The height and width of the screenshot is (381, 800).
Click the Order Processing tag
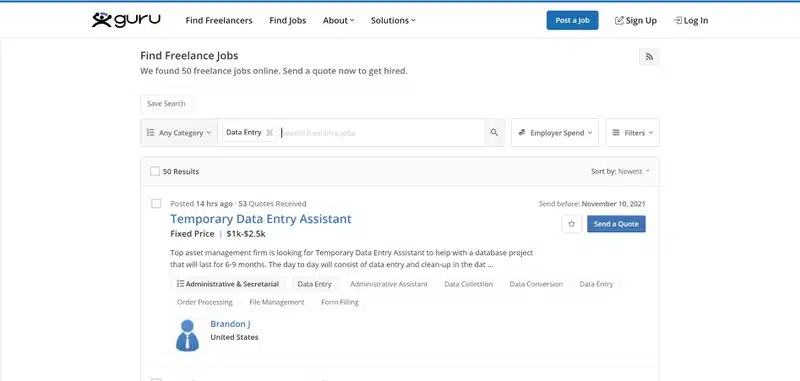[x=205, y=302]
